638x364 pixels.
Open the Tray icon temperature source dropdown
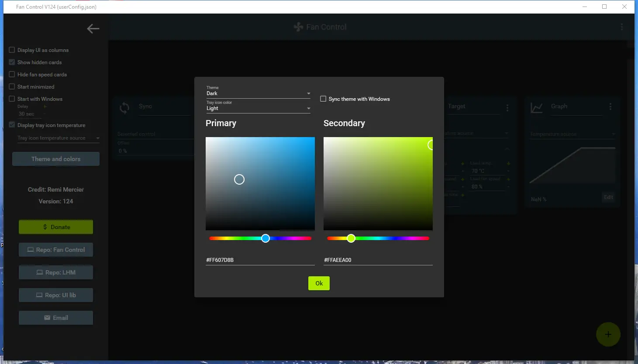(x=59, y=138)
